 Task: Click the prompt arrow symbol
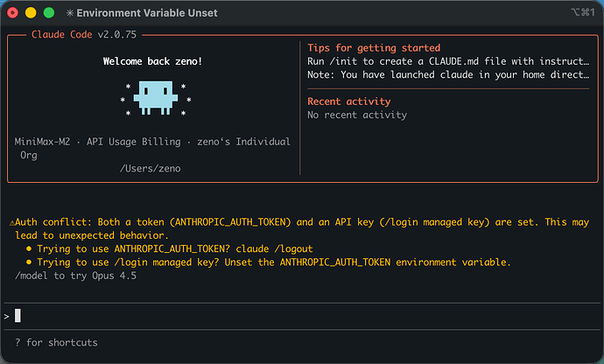[x=6, y=317]
